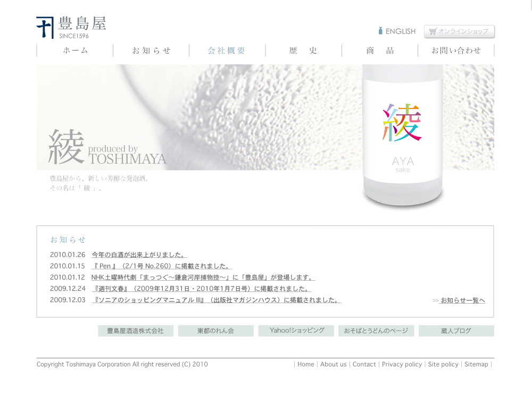Click the date 2009.12.24
The image size is (532, 393).
coord(68,289)
